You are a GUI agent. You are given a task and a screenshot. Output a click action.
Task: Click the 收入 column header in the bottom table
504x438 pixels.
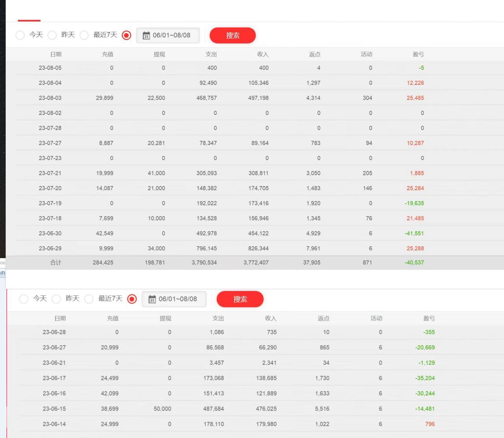[271, 318]
